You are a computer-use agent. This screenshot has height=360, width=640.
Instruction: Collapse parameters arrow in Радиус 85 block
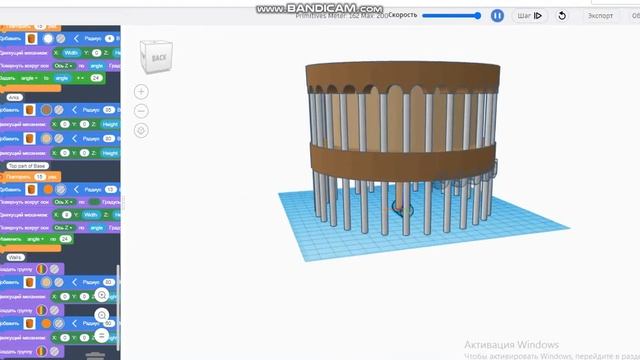coord(74,110)
